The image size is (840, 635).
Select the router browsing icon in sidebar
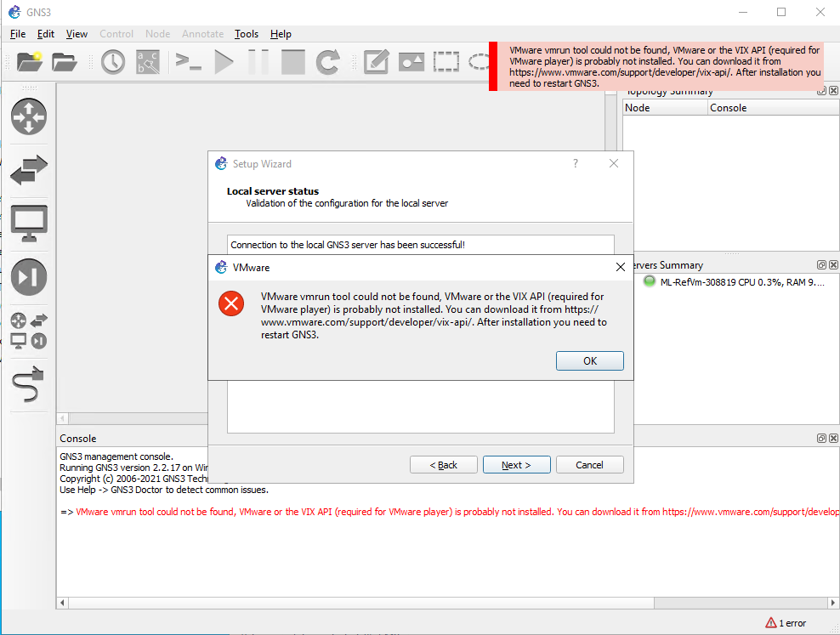tap(29, 116)
